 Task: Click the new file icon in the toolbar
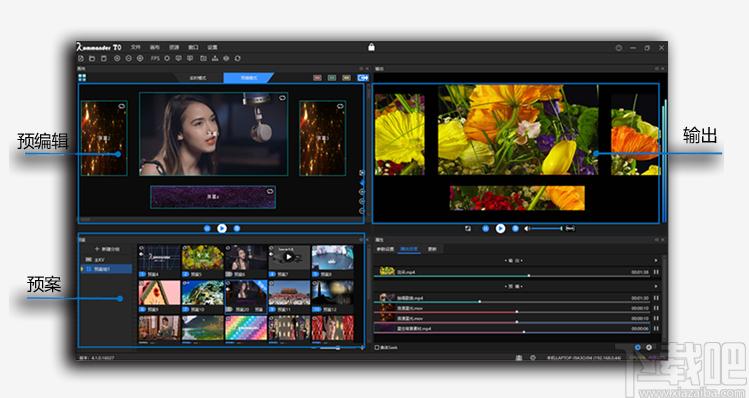[x=81, y=58]
